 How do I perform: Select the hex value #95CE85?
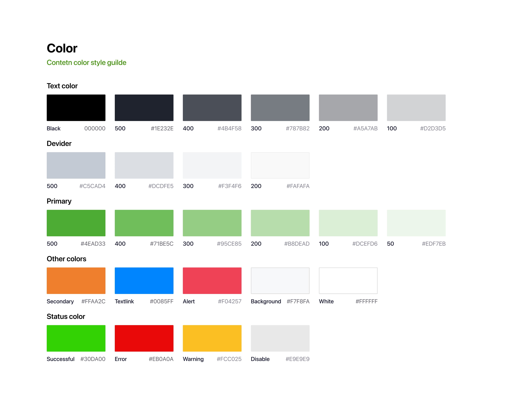(x=229, y=244)
